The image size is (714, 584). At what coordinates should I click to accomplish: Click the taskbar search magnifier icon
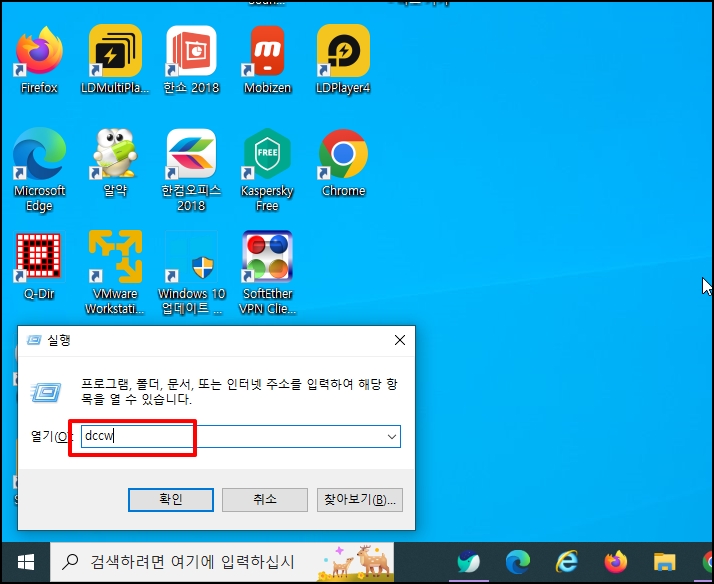click(x=70, y=562)
